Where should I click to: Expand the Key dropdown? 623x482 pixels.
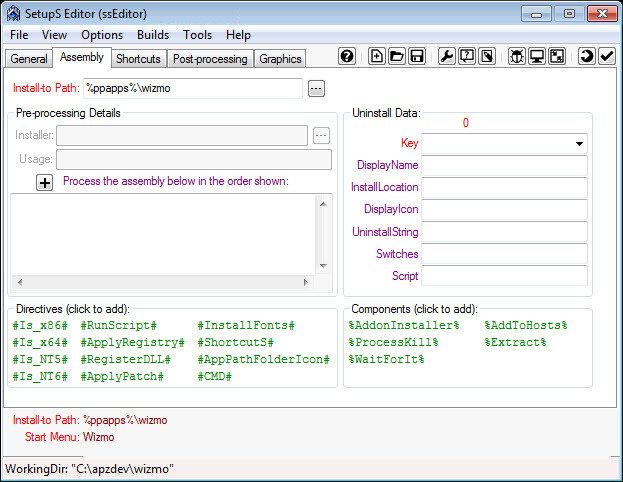[x=579, y=143]
